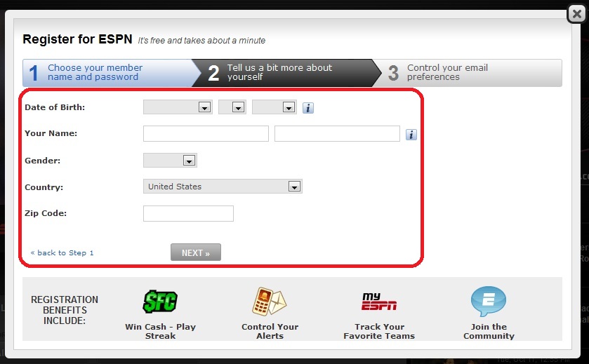This screenshot has width=589, height=364.
Task: Open the birth month dropdown
Action: coord(178,107)
